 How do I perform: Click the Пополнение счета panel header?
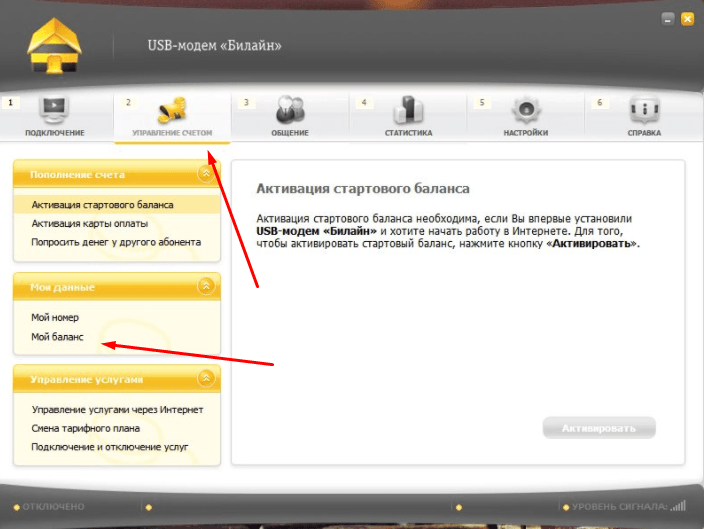coord(117,174)
